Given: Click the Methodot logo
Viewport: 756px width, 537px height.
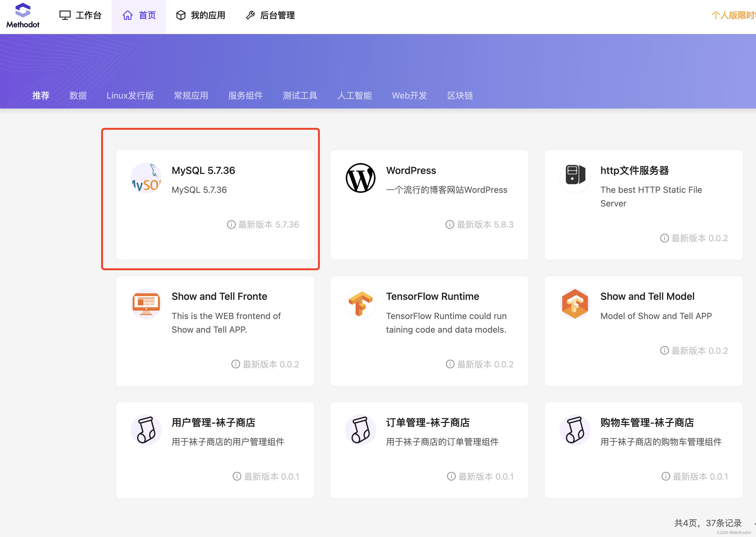Looking at the screenshot, I should coord(23,16).
